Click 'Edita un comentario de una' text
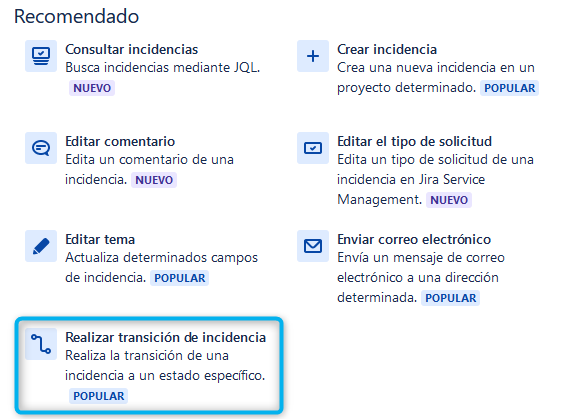Screen dimensions: 563x419 pyautogui.click(x=149, y=159)
